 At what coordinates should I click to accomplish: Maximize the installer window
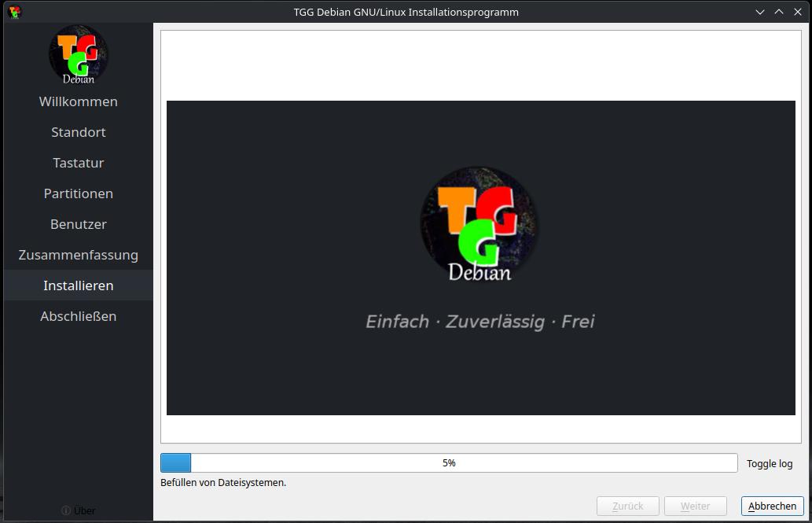point(779,12)
